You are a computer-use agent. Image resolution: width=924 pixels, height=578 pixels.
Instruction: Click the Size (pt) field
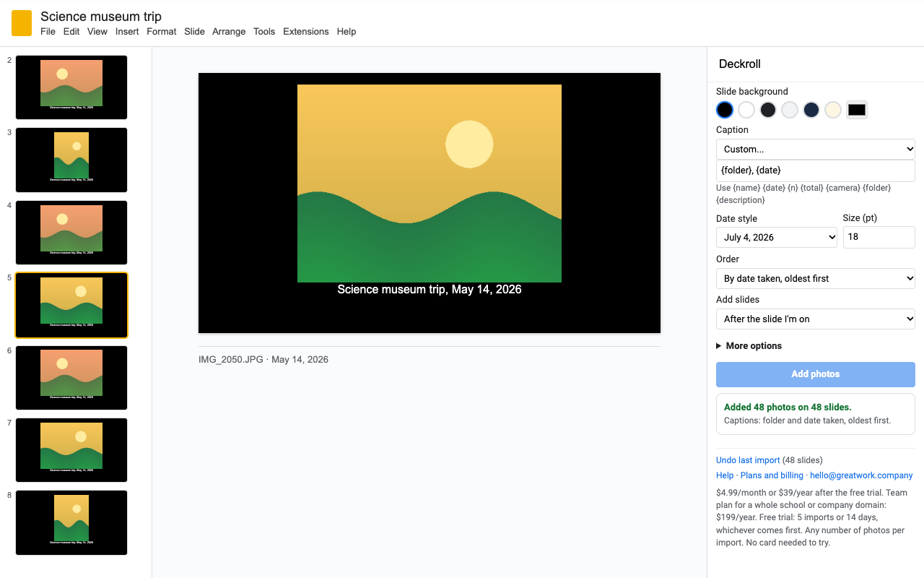coord(879,237)
